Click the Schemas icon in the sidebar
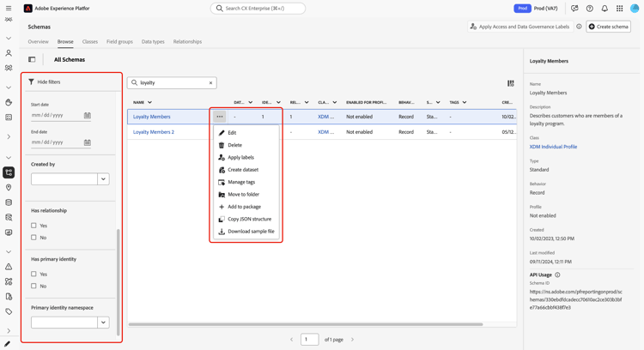Screen dimensions: 644x350 tap(9, 172)
